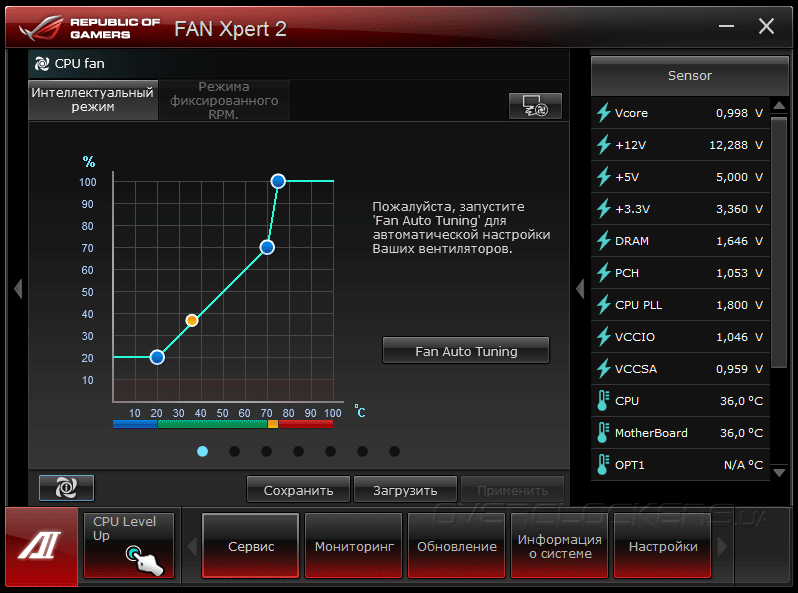Click the +5V lightning bolt icon
Image resolution: width=798 pixels, height=593 pixels.
pyautogui.click(x=604, y=177)
